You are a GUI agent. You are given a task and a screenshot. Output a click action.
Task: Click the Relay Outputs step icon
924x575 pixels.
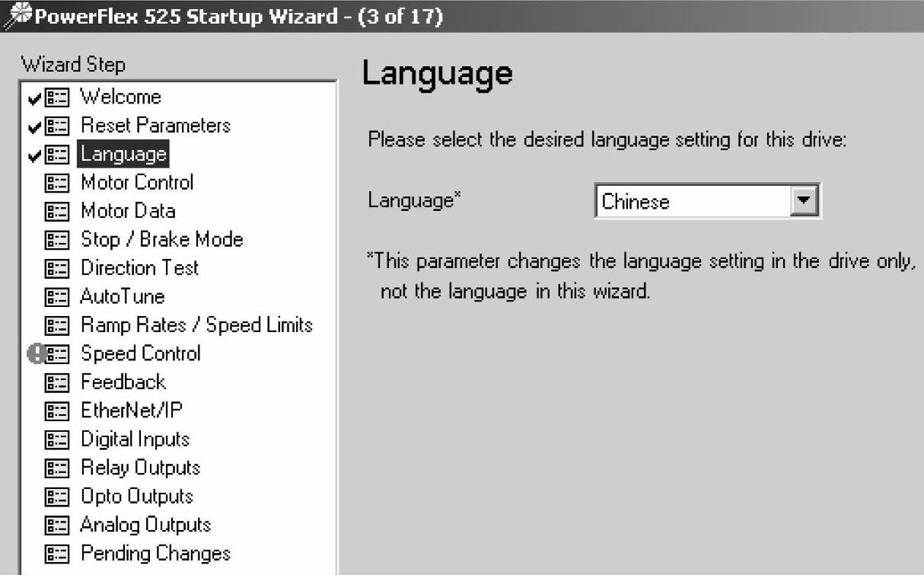tap(56, 468)
